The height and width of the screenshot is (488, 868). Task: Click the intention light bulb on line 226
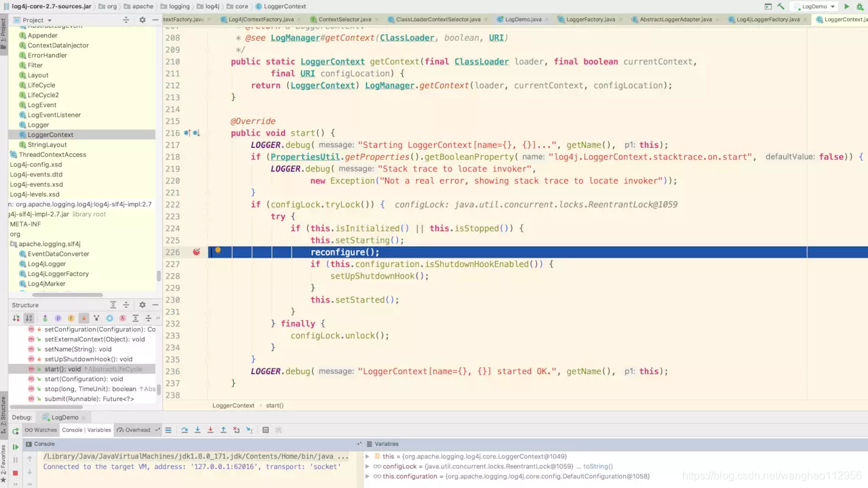[x=218, y=251]
